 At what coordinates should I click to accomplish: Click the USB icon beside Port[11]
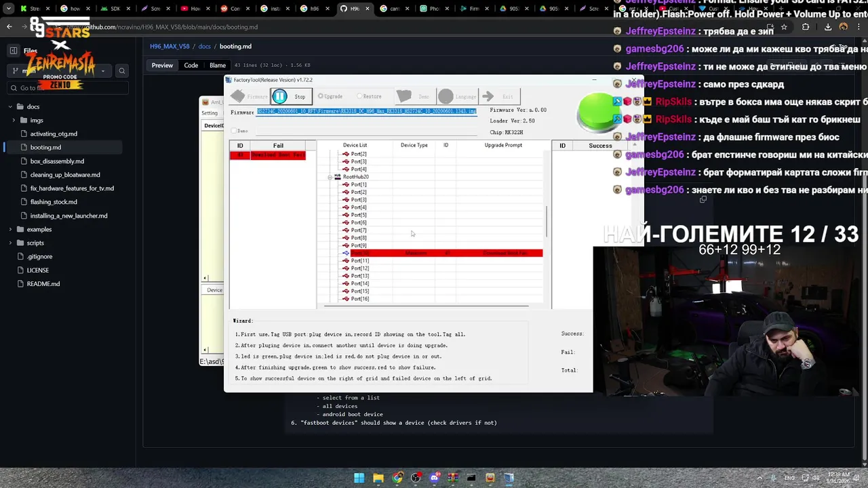point(346,261)
